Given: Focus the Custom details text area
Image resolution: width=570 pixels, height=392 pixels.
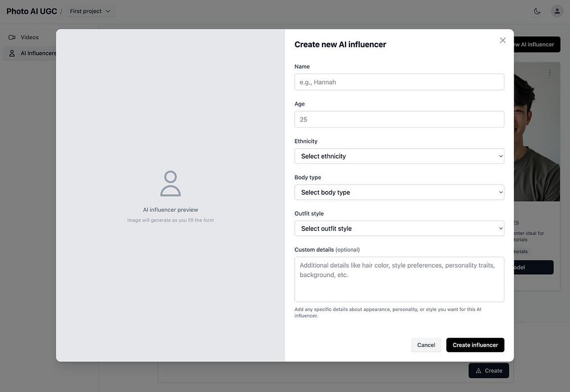Looking at the screenshot, I should 399,279.
